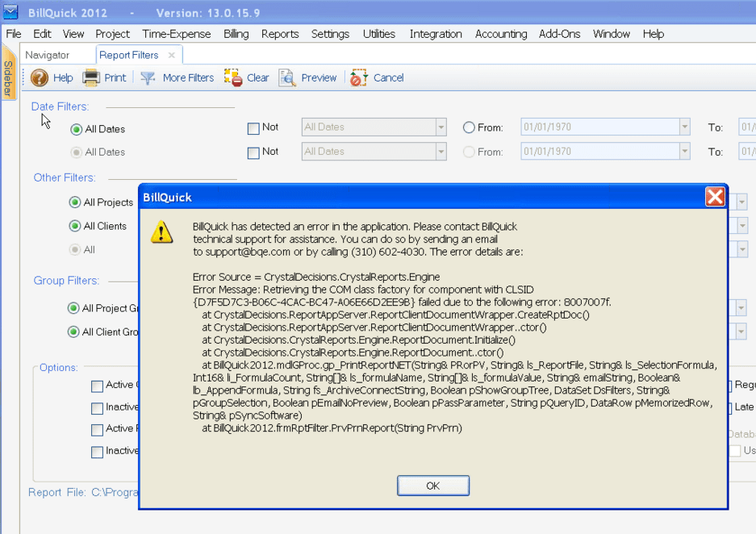Close the Report Filters tab with its x

click(171, 56)
